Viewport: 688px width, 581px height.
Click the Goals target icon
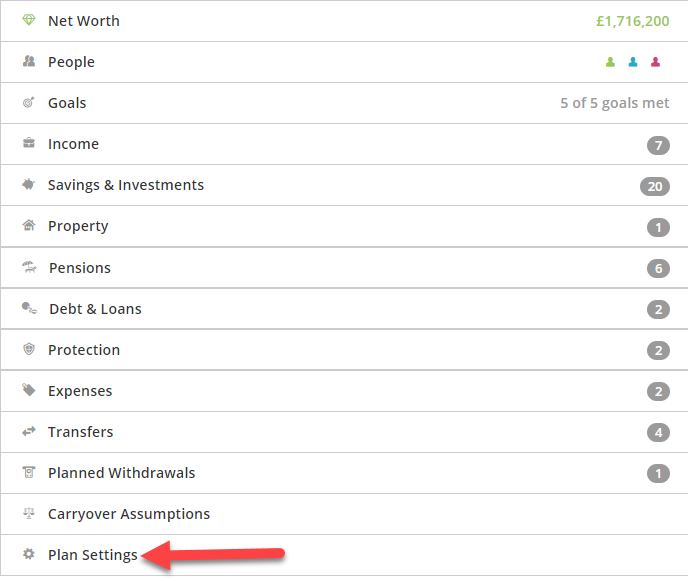tap(29, 102)
